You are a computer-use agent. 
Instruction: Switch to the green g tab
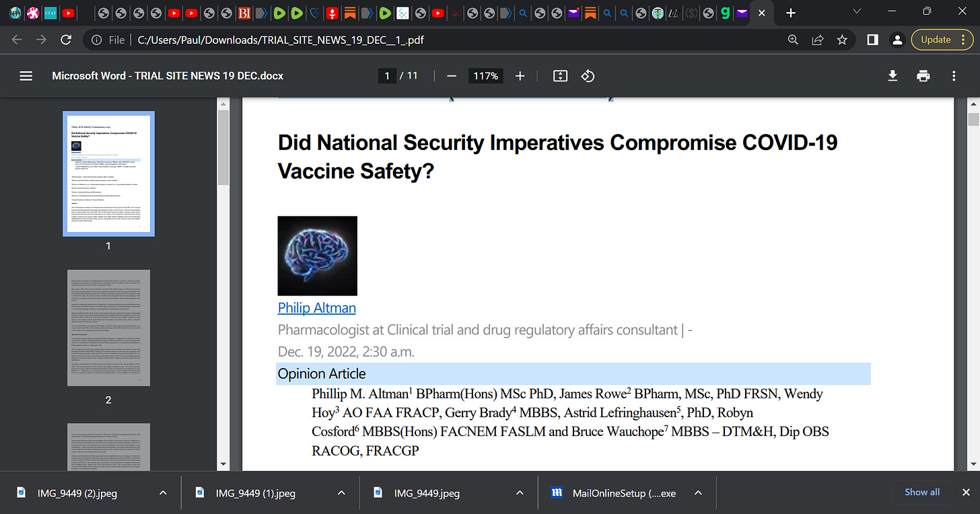(x=725, y=13)
